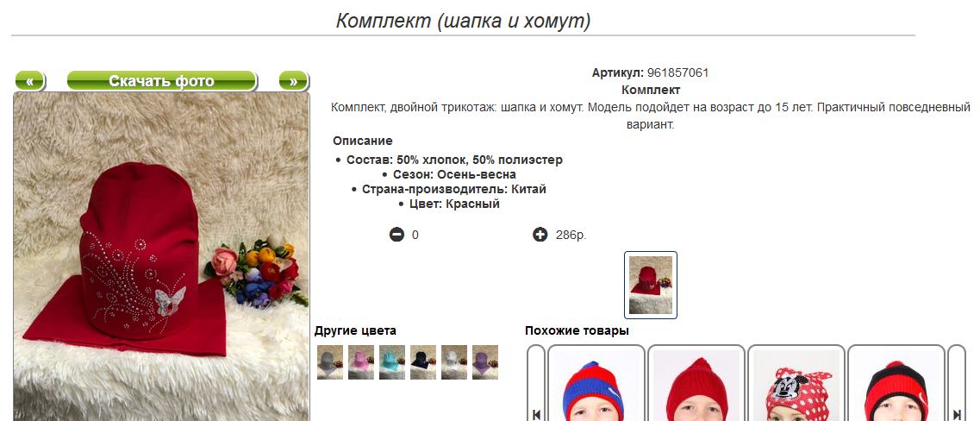Click the large red hat product photo
This screenshot has width=980, height=421.
pos(161,256)
